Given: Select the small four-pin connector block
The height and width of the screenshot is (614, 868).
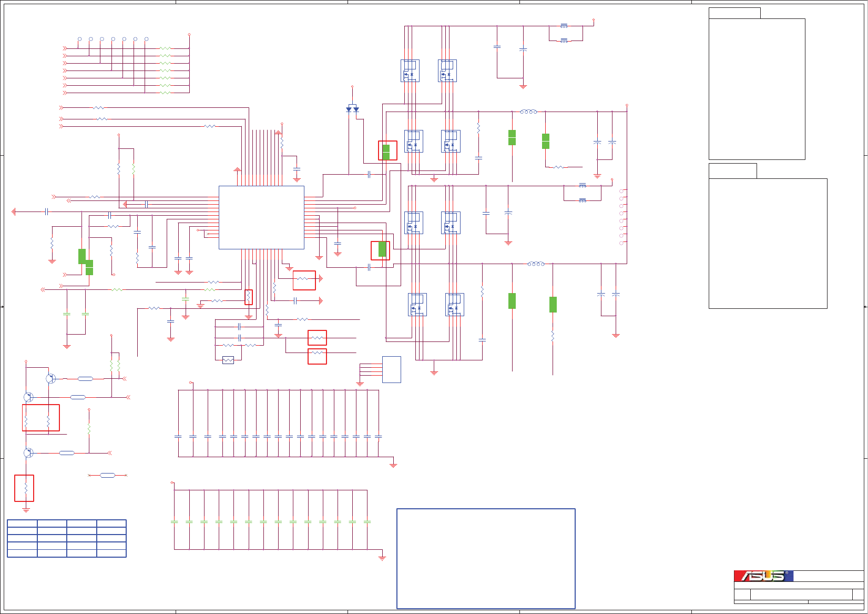Looking at the screenshot, I should coord(391,369).
